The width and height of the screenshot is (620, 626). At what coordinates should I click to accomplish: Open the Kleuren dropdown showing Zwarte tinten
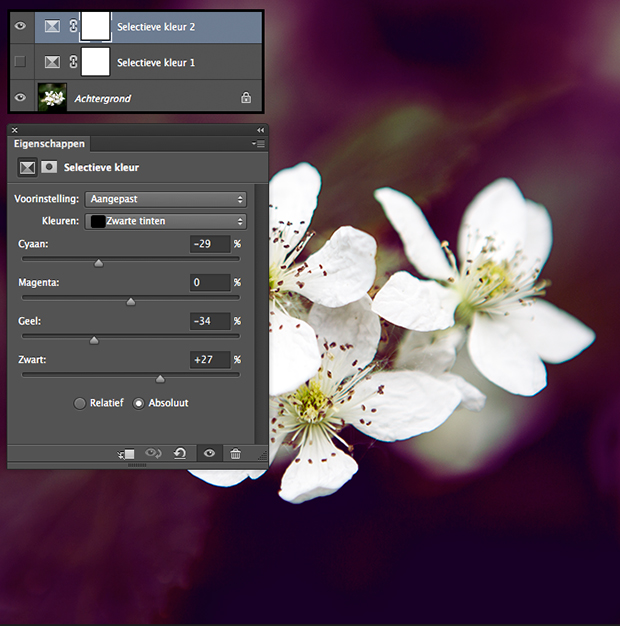coord(166,221)
